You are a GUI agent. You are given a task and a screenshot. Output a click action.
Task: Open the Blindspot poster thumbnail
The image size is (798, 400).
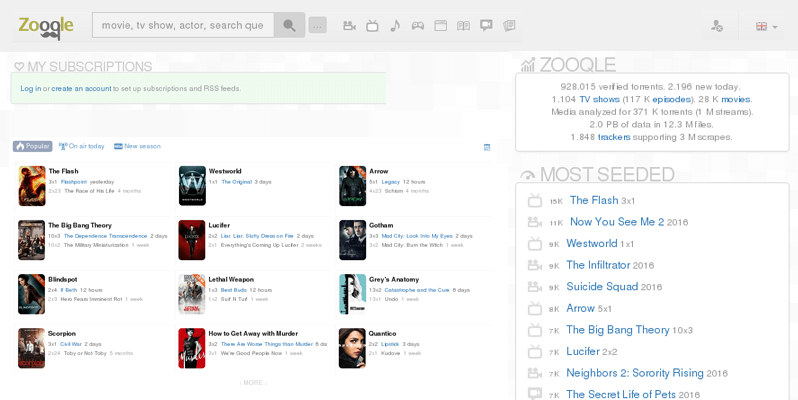(x=32, y=294)
